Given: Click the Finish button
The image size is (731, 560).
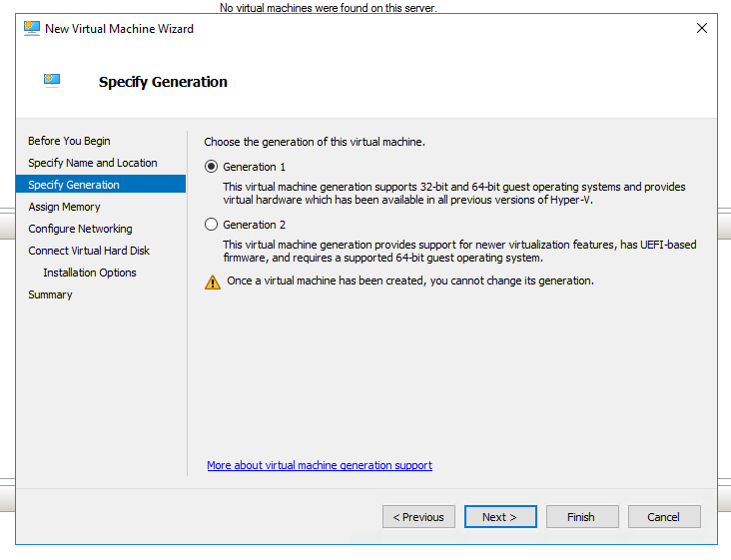Looking at the screenshot, I should tap(582, 517).
